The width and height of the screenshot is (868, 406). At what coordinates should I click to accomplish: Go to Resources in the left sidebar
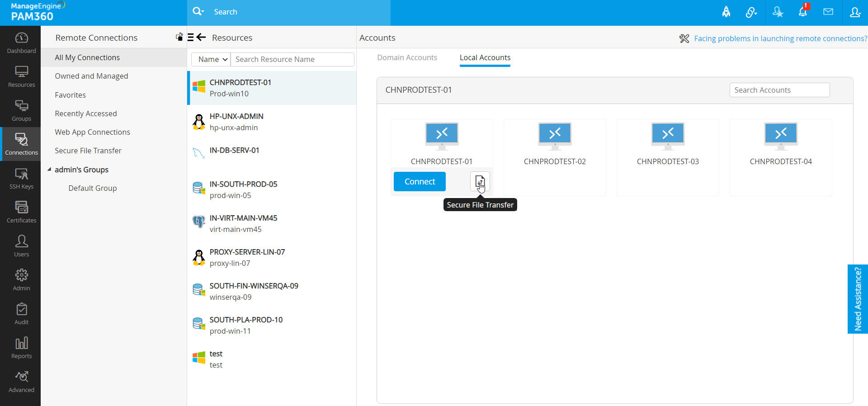(x=21, y=77)
